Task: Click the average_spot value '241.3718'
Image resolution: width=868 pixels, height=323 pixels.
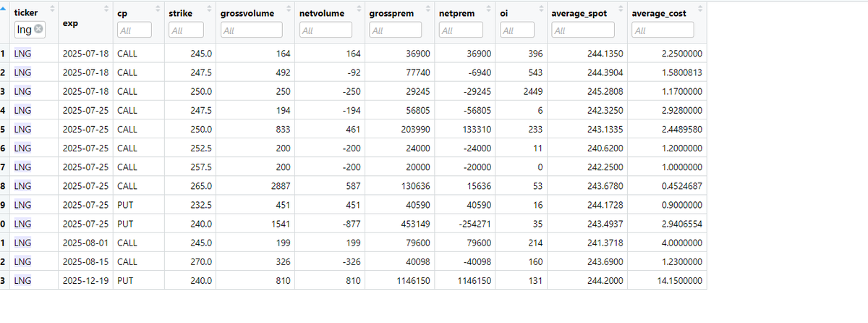Action: (x=605, y=242)
